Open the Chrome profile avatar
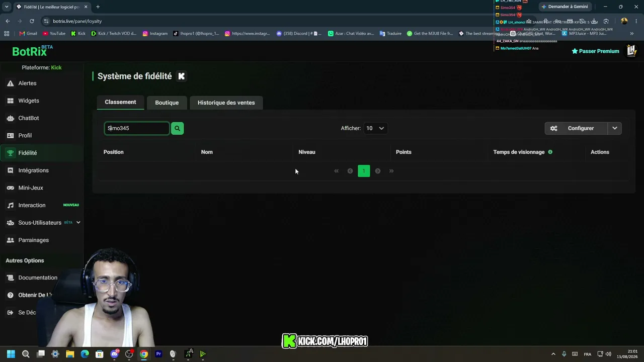This screenshot has height=362, width=644. pos(624,21)
